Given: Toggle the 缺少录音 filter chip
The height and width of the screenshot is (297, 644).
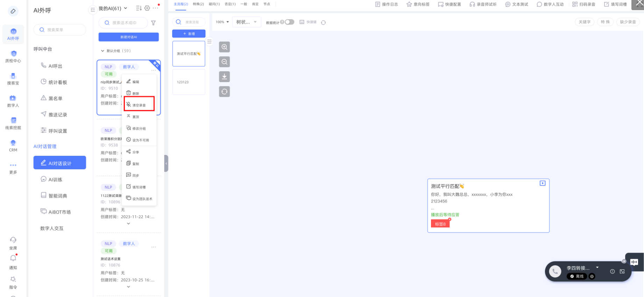Looking at the screenshot, I should 628,22.
